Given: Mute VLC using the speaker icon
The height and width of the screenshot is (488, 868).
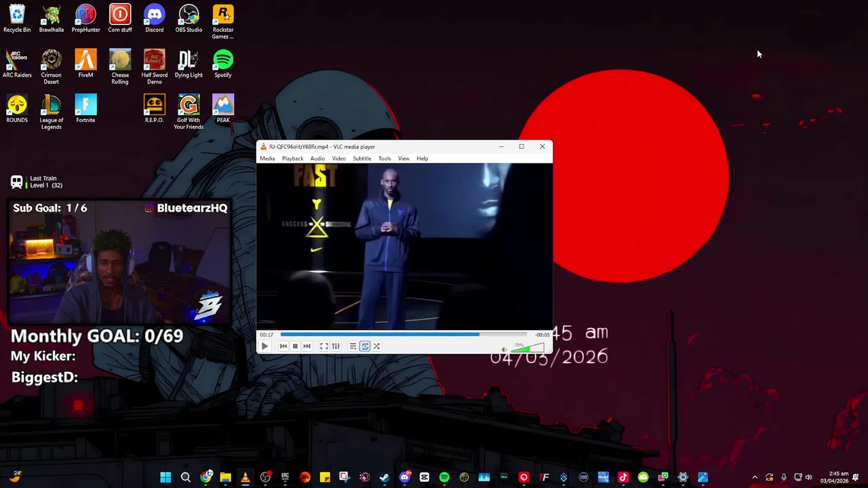Looking at the screenshot, I should pos(504,350).
